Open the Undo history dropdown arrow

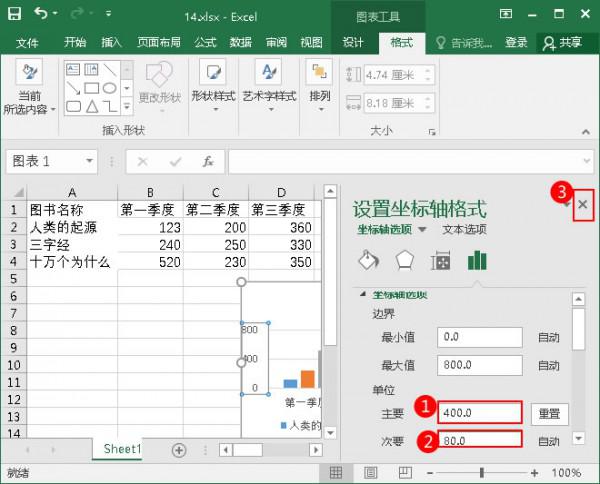[x=55, y=14]
